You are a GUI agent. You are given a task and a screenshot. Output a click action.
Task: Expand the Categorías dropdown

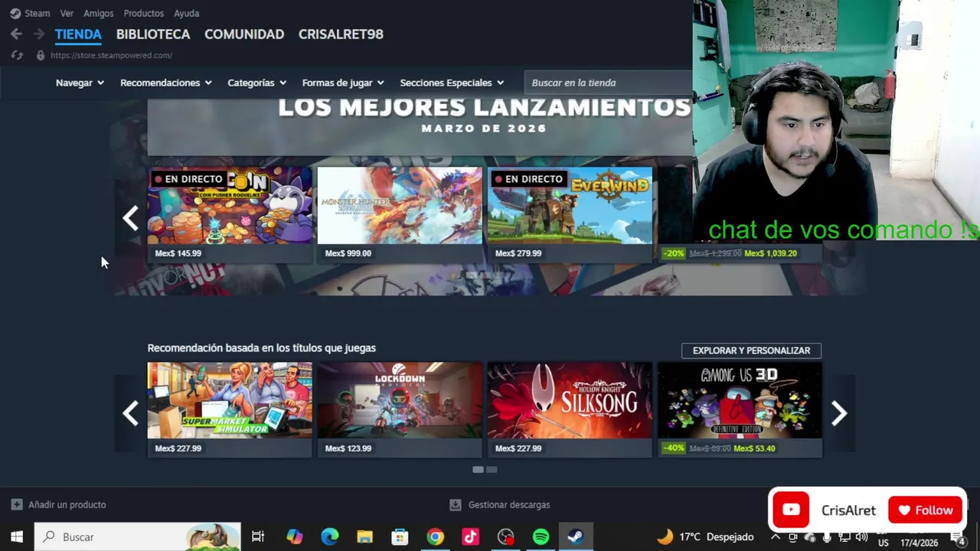click(x=256, y=83)
